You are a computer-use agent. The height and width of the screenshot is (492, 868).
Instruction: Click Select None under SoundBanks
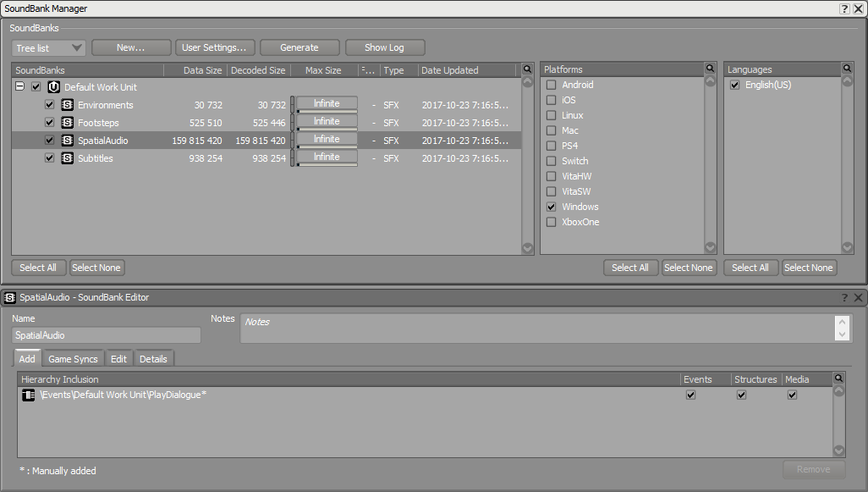(96, 268)
